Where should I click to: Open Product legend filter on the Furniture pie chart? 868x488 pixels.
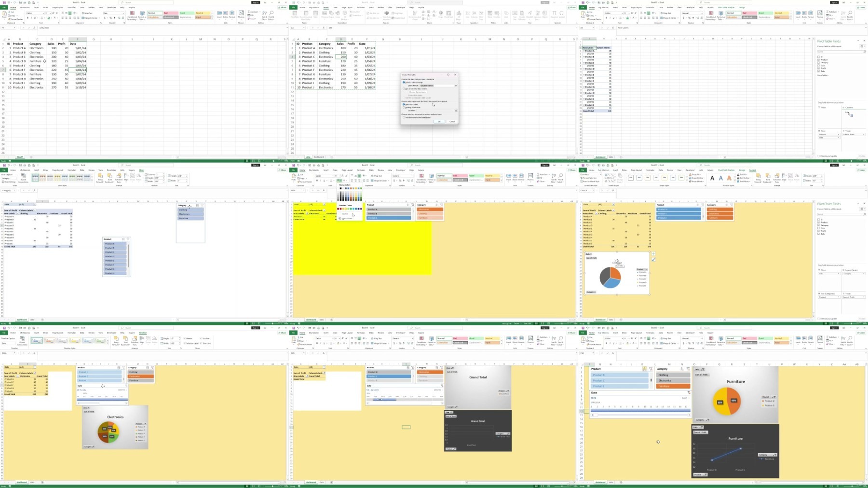tap(769, 397)
